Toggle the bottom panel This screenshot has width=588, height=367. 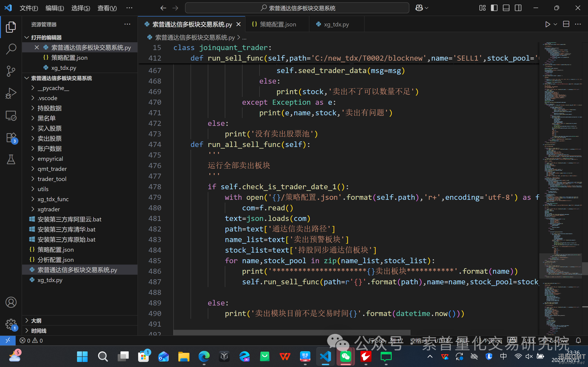(506, 8)
